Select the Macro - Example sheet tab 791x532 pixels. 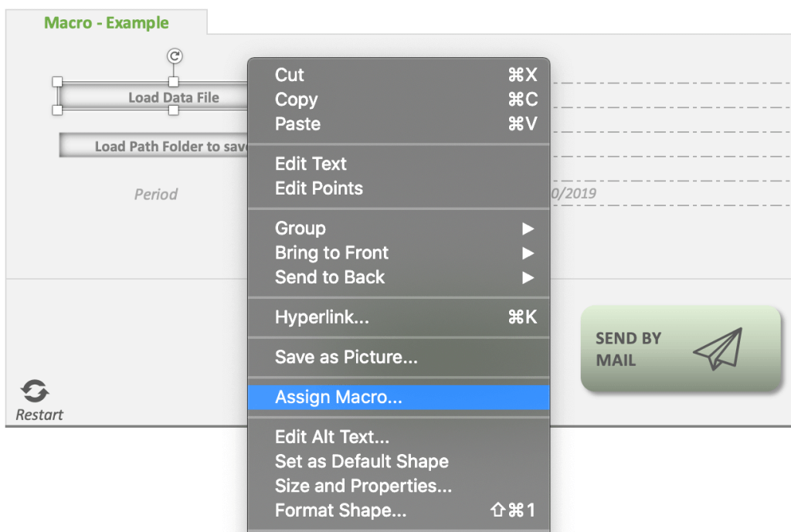106,23
